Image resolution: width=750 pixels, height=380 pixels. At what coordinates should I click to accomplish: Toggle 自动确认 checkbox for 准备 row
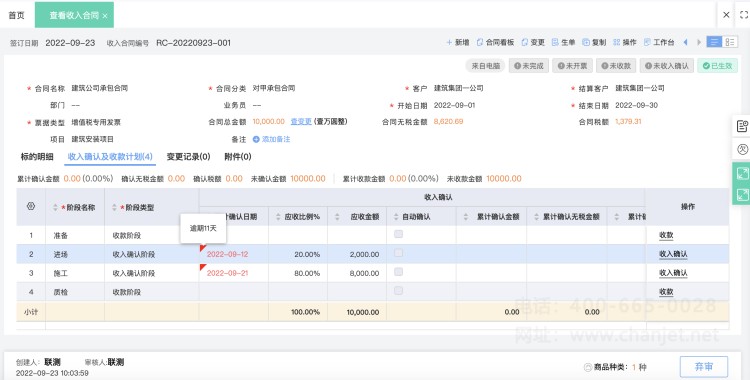(x=398, y=234)
